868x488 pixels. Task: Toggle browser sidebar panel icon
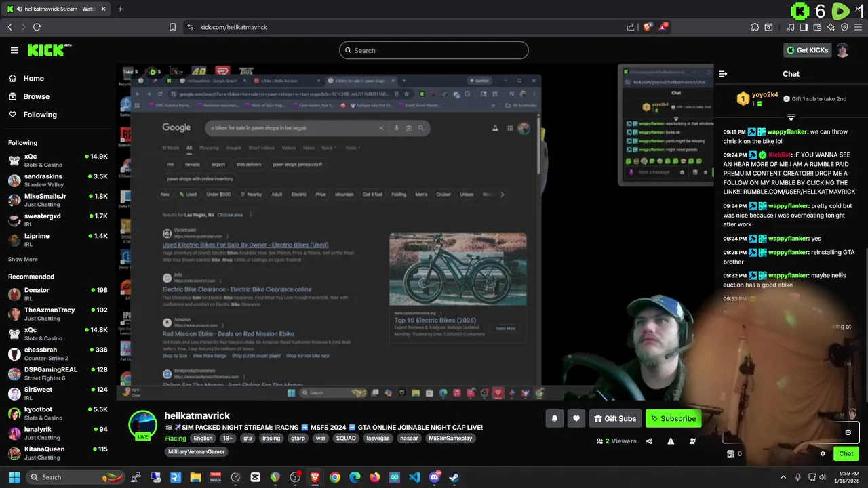tap(804, 27)
